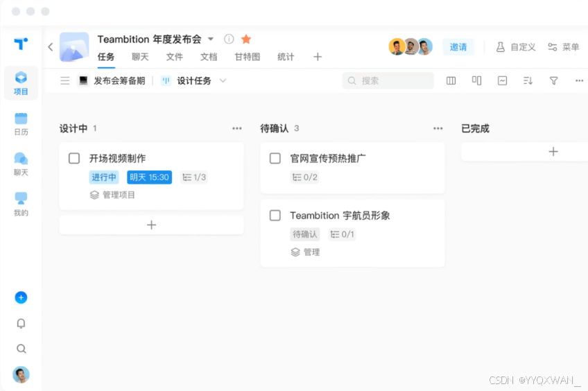This screenshot has width=588, height=391.
Task: Open 待确认 column more menu
Action: coord(438,128)
